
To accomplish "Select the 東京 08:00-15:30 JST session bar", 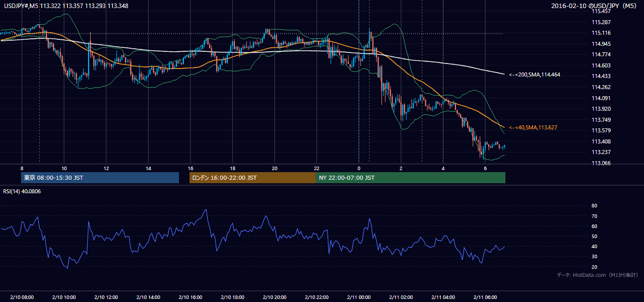I will click(100, 178).
